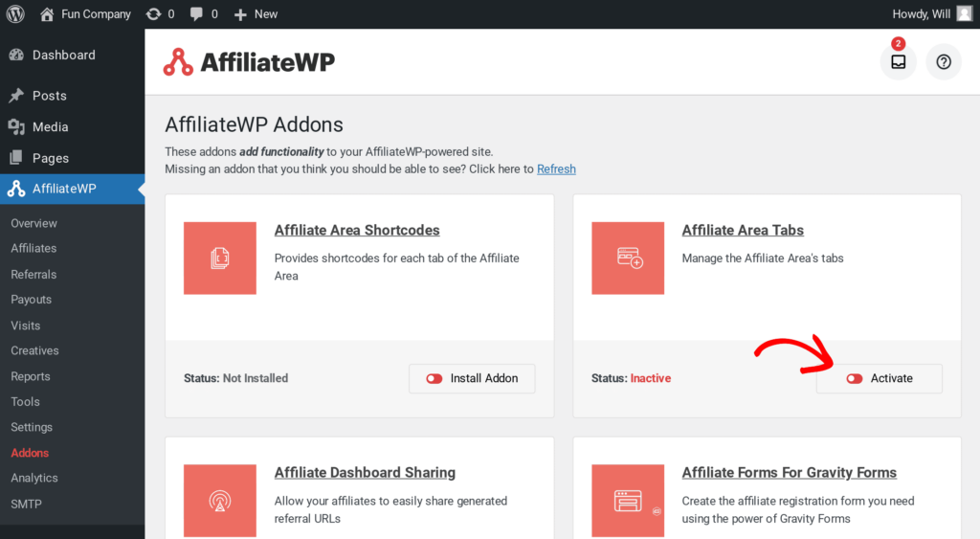Click the red notification count badge

[x=898, y=44]
